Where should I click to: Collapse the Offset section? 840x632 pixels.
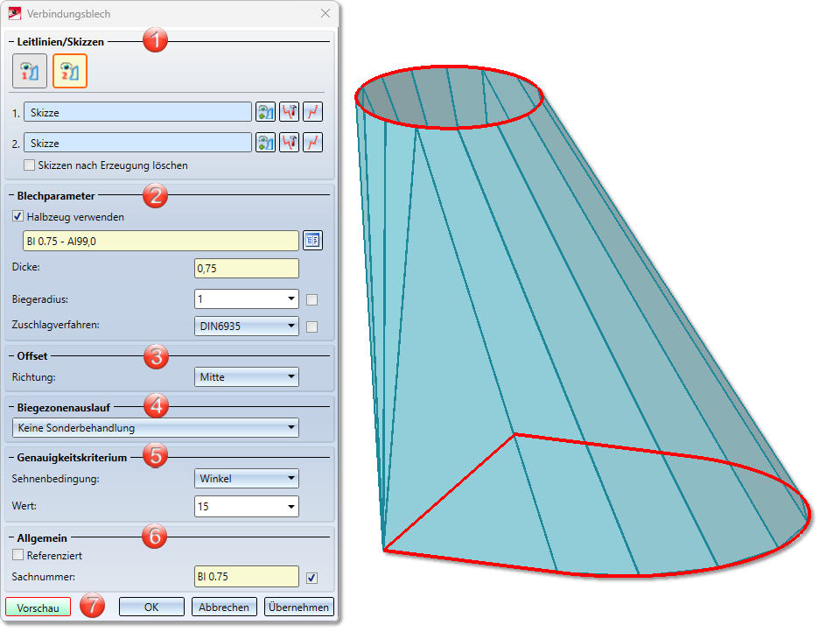click(x=11, y=356)
